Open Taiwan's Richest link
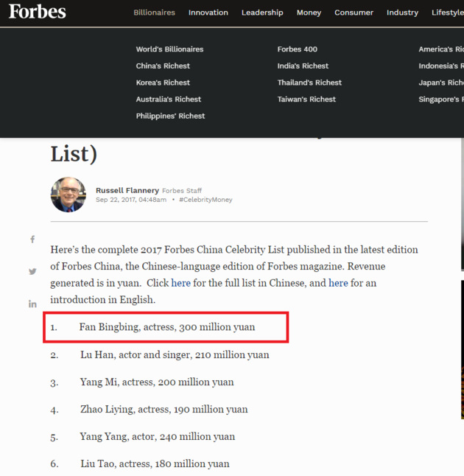 pyautogui.click(x=306, y=99)
